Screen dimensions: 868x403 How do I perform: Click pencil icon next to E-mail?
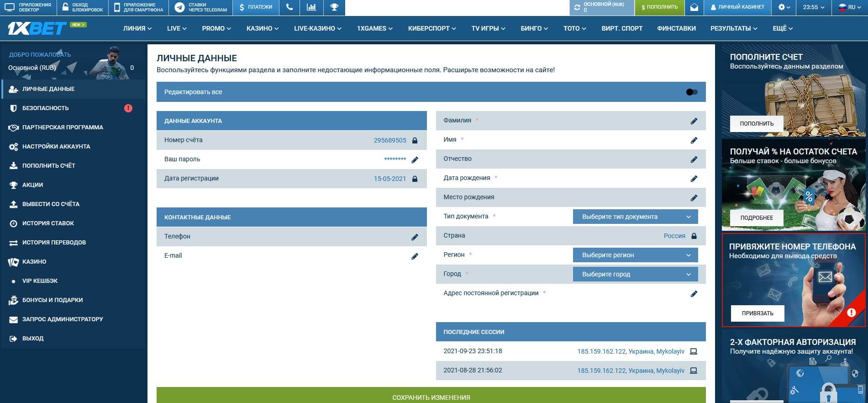click(x=415, y=256)
